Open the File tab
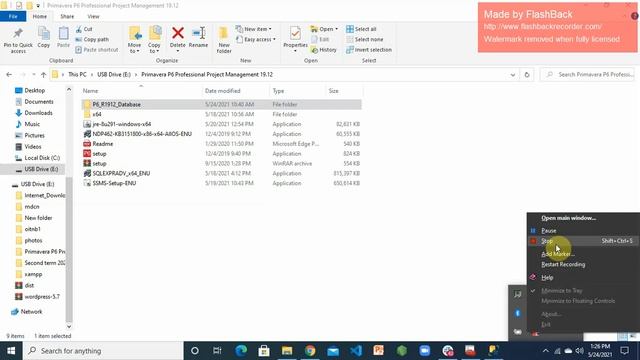640x360 pixels. [x=13, y=16]
